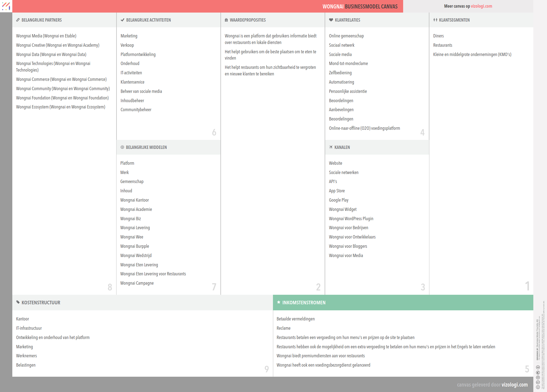Click the Betaalde vermeldingen revenue item
This screenshot has width=547, height=392.
pyautogui.click(x=295, y=319)
